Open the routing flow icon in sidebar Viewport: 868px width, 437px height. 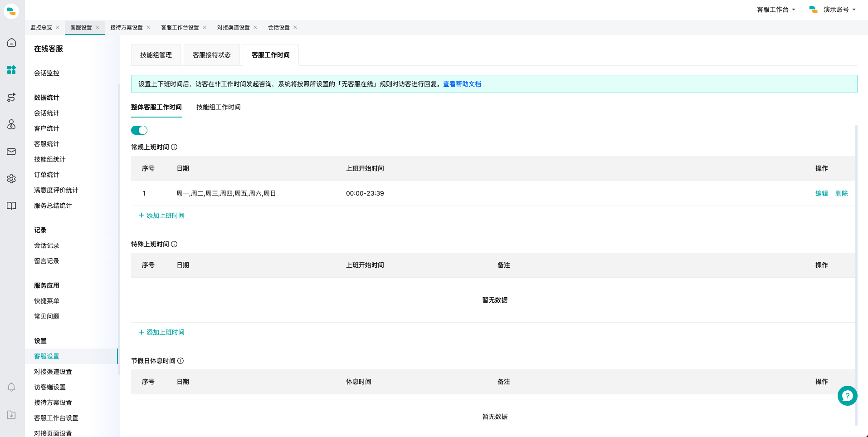[x=11, y=97]
